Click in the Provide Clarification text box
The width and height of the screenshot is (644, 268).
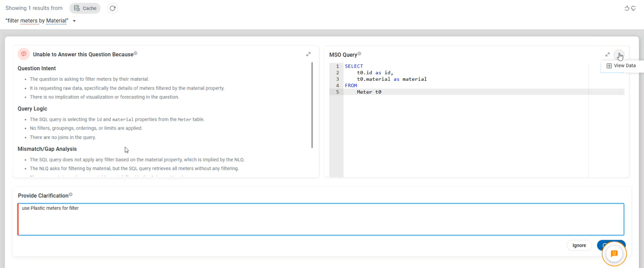pos(321,219)
